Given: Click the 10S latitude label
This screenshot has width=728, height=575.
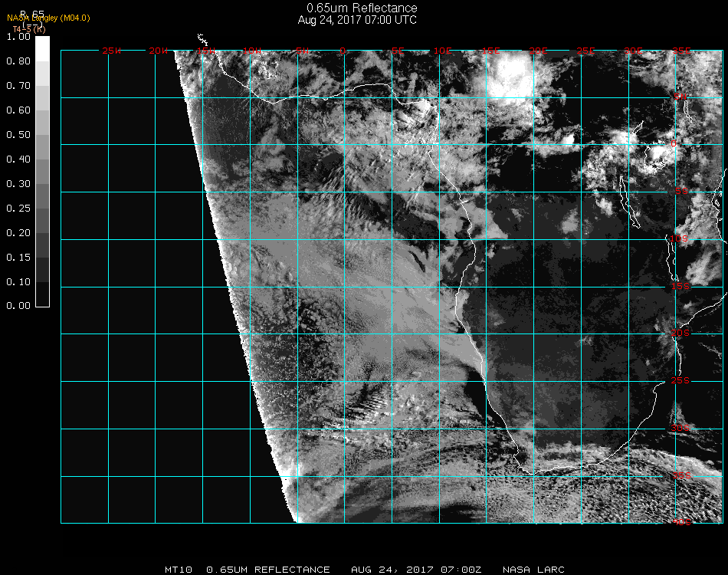Looking at the screenshot, I should pyautogui.click(x=678, y=238).
